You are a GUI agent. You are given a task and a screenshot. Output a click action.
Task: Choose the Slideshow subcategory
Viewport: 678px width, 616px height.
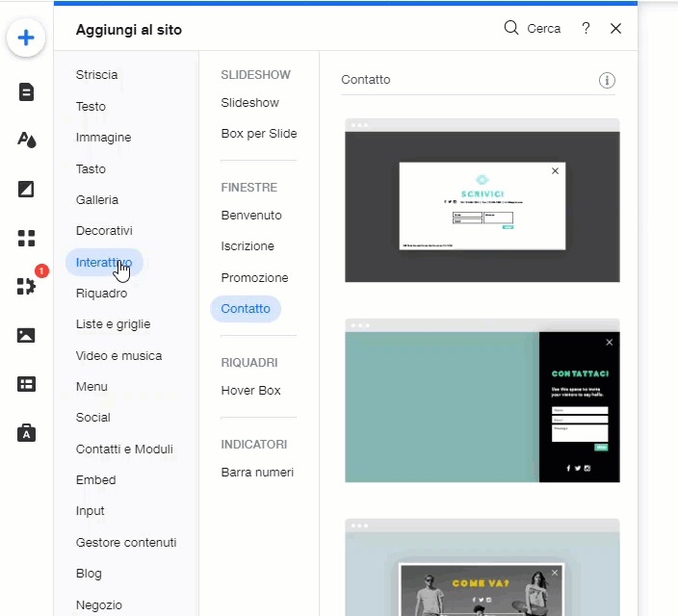(249, 103)
